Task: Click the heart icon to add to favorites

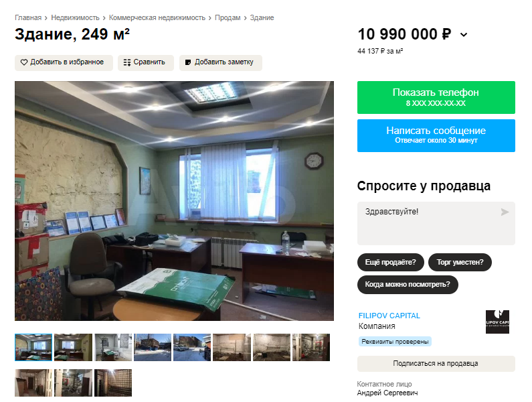Action: (x=23, y=62)
